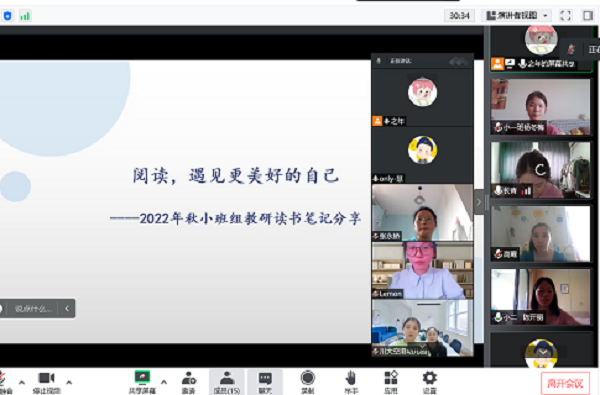Collapse the chat input bar arrow
600x395 pixels.
click(x=67, y=308)
